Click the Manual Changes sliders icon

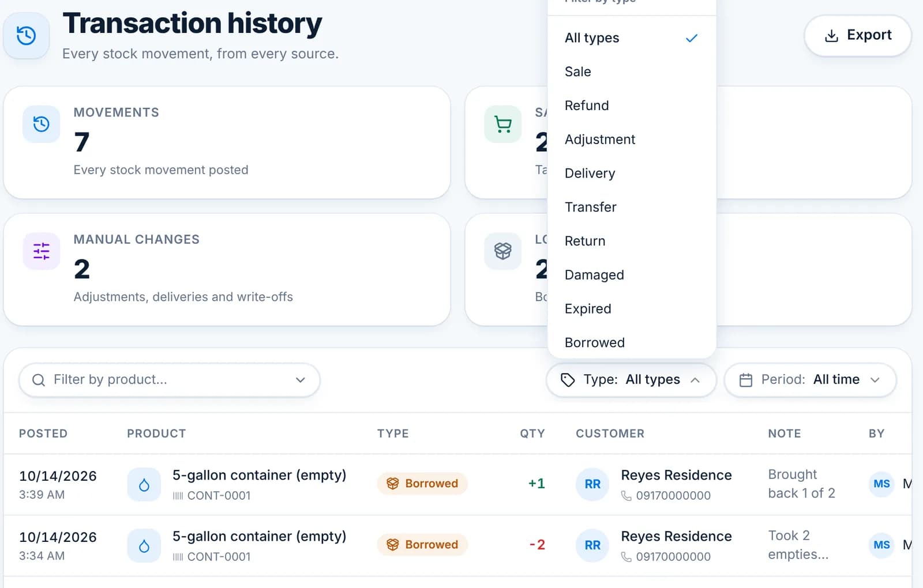click(x=42, y=251)
